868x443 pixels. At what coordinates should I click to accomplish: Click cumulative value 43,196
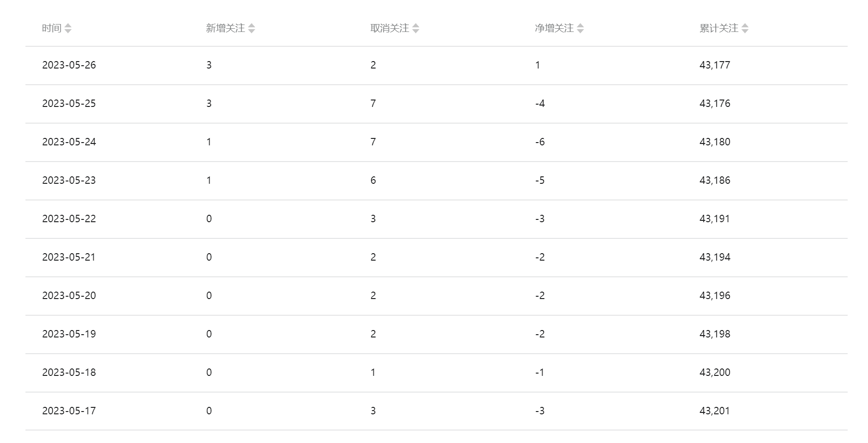715,296
